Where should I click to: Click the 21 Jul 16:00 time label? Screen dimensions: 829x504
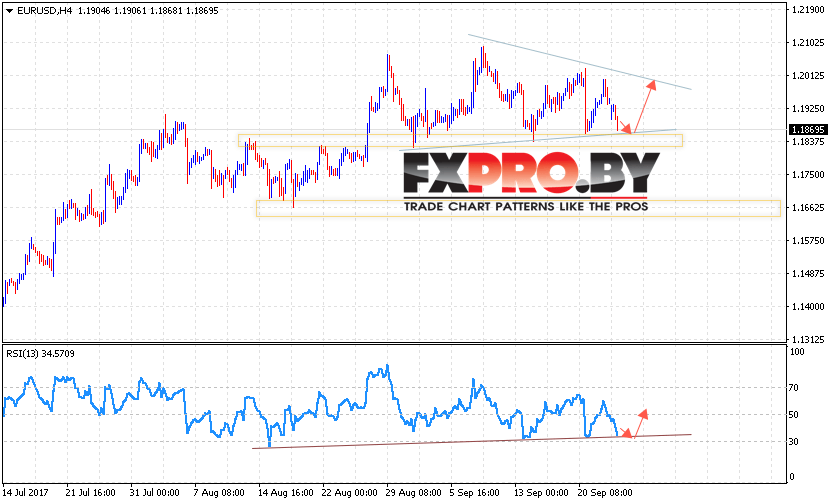(x=90, y=492)
